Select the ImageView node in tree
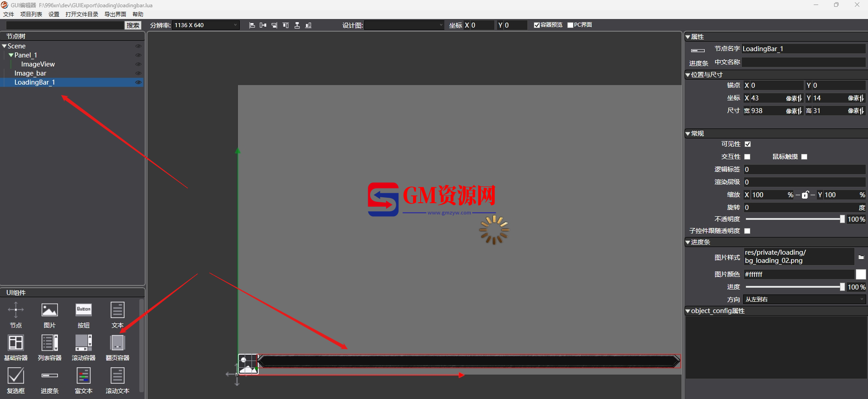Screen dimensions: 868x399 click(38, 64)
